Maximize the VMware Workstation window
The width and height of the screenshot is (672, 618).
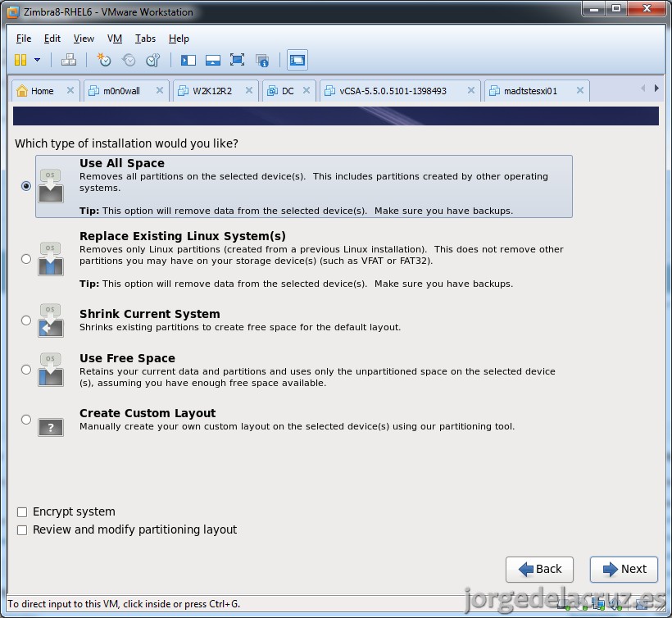pyautogui.click(x=615, y=8)
